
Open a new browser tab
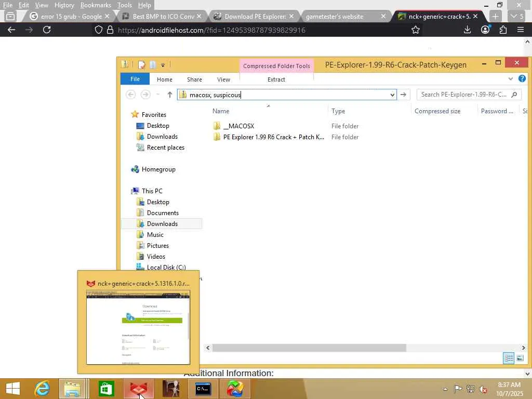click(x=495, y=16)
